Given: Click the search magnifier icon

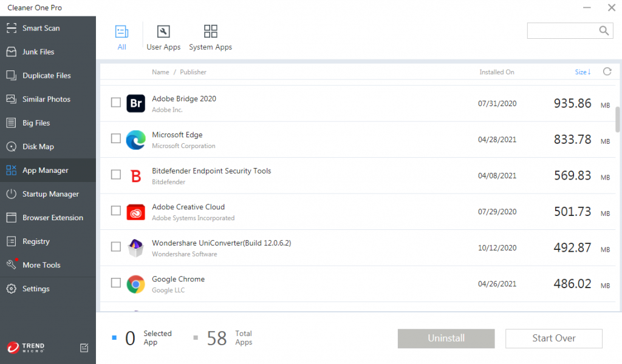Looking at the screenshot, I should [x=604, y=30].
